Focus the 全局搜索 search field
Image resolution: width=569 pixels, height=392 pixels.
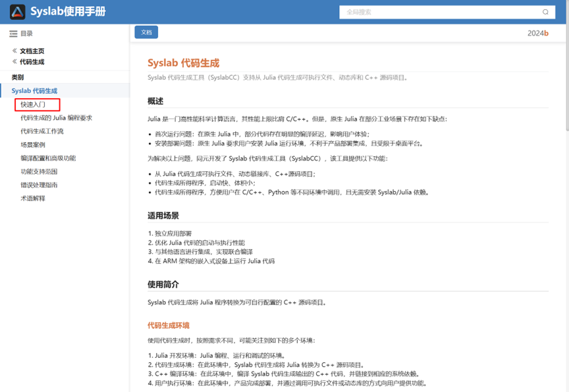click(447, 12)
